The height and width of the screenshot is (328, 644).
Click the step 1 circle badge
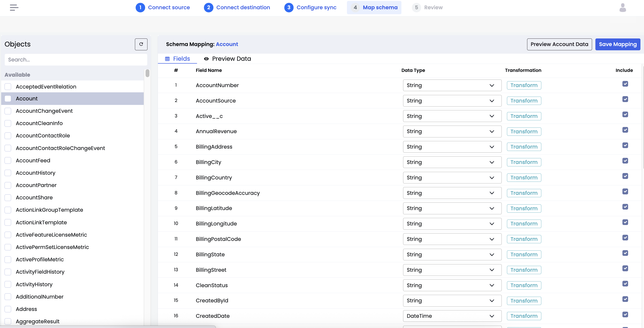pyautogui.click(x=140, y=8)
